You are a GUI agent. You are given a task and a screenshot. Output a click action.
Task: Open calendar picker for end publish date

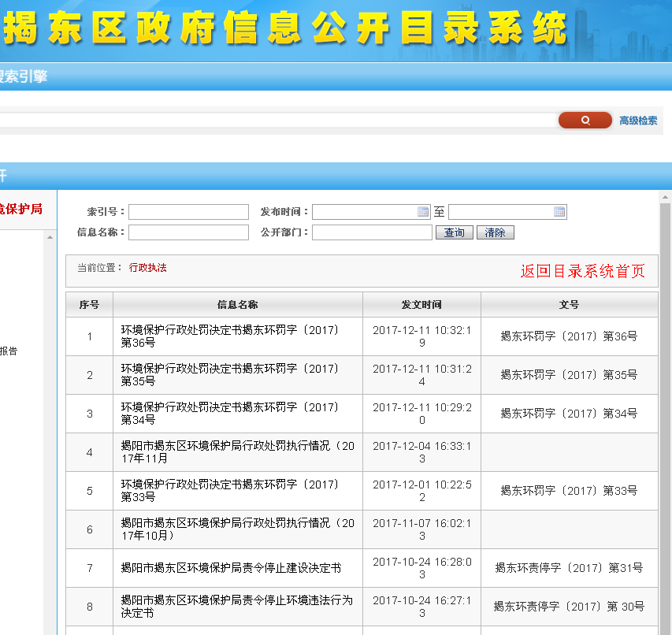click(559, 212)
